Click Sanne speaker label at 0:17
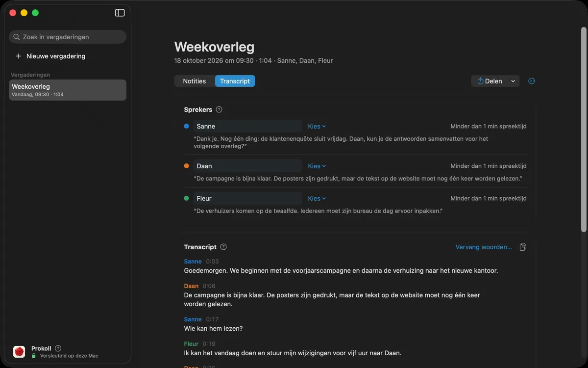Viewport: 588px width, 368px height. click(193, 319)
